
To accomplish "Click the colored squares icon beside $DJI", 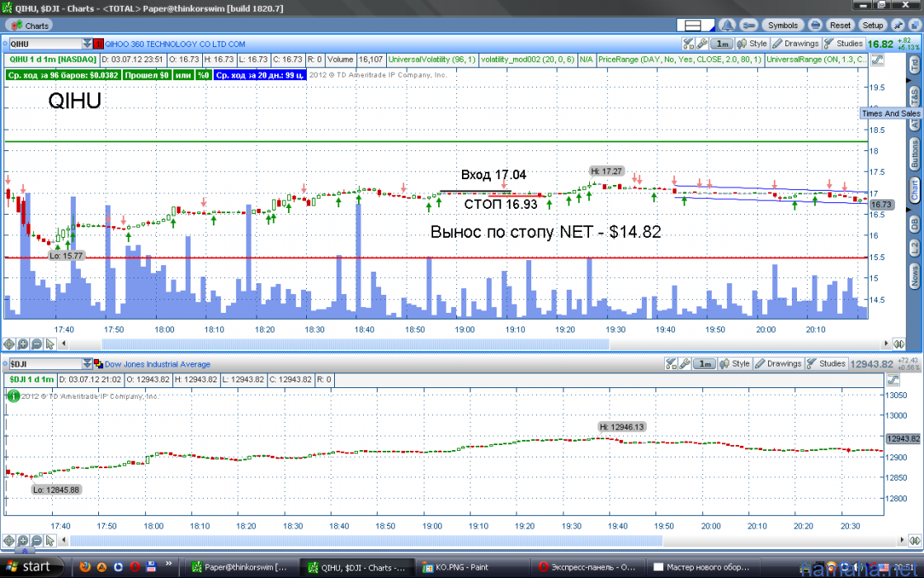I will pos(98,364).
